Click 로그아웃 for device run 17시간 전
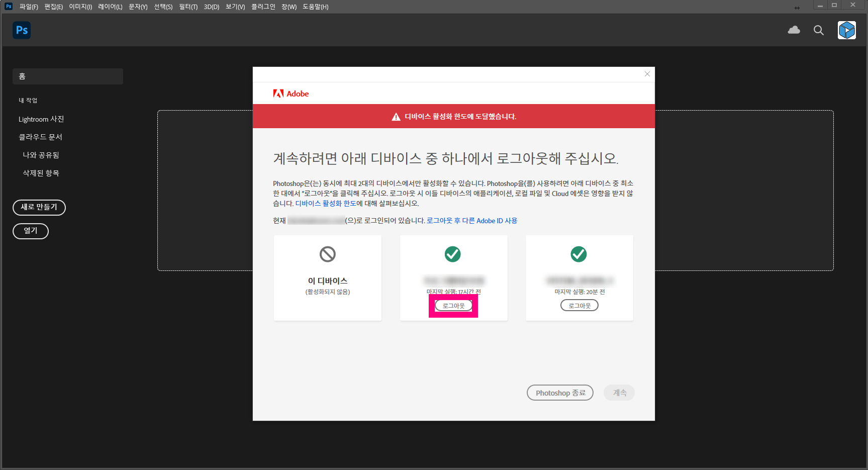The image size is (868, 470). [x=453, y=306]
